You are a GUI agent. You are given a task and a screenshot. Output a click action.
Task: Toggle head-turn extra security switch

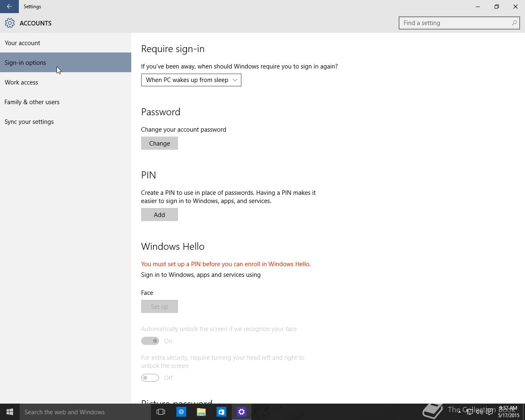(x=150, y=378)
